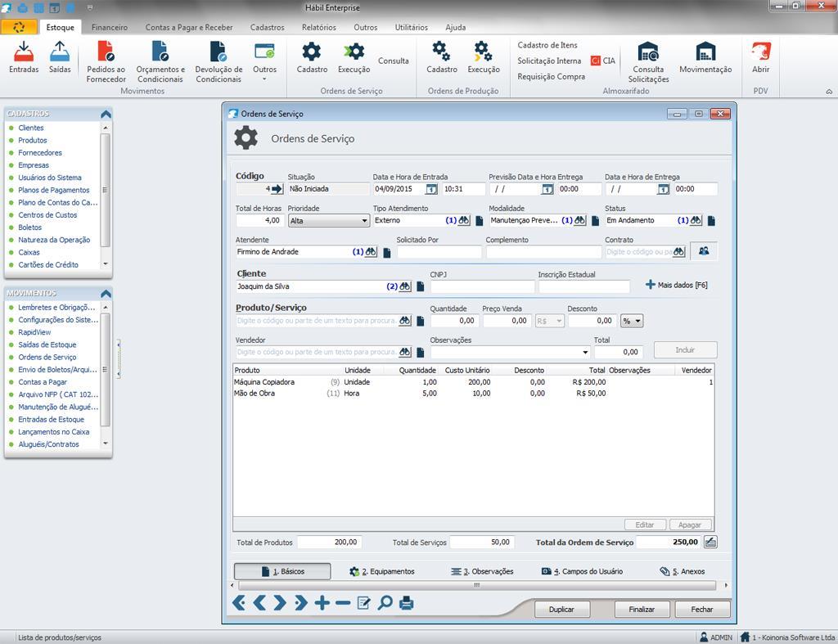The image size is (838, 644).
Task: Open Orçamentos e Condicionais
Action: click(160, 62)
